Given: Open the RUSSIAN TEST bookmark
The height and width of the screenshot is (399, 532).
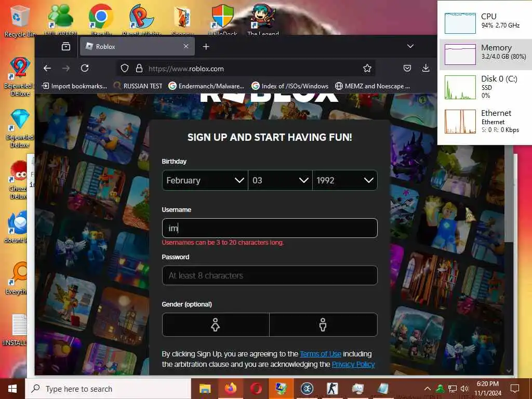Looking at the screenshot, I should click(138, 86).
